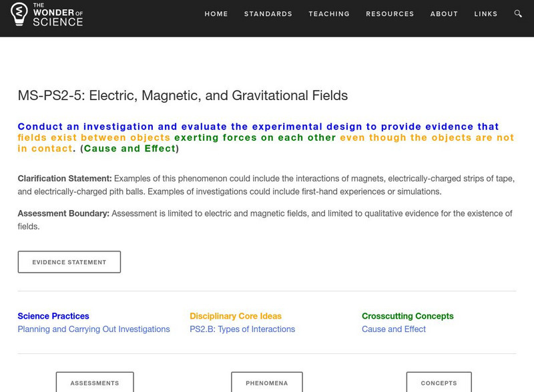Click the 'Assessment Boundary:' bold label
Viewport: 534px width, 392px height.
(63, 213)
